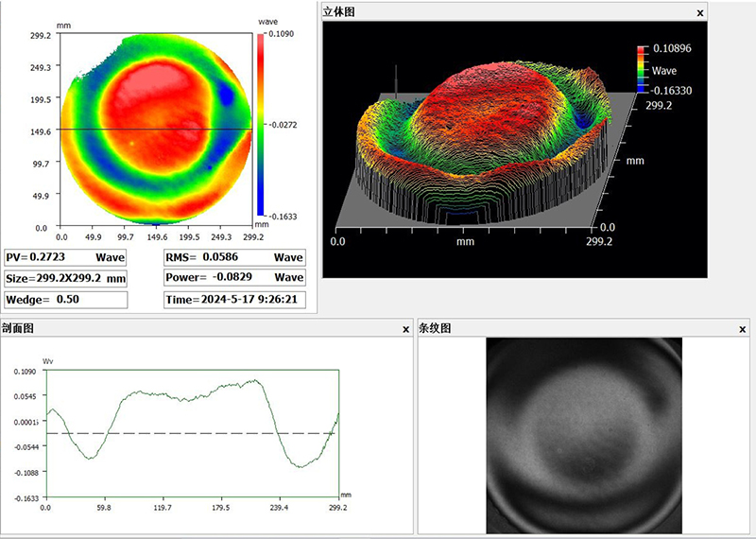Viewport: 756px width, 539px height.
Task: Click the blue low region on 2D map
Action: (x=227, y=96)
